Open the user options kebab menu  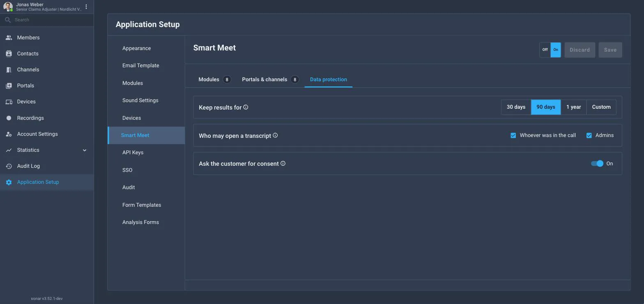[x=86, y=7]
